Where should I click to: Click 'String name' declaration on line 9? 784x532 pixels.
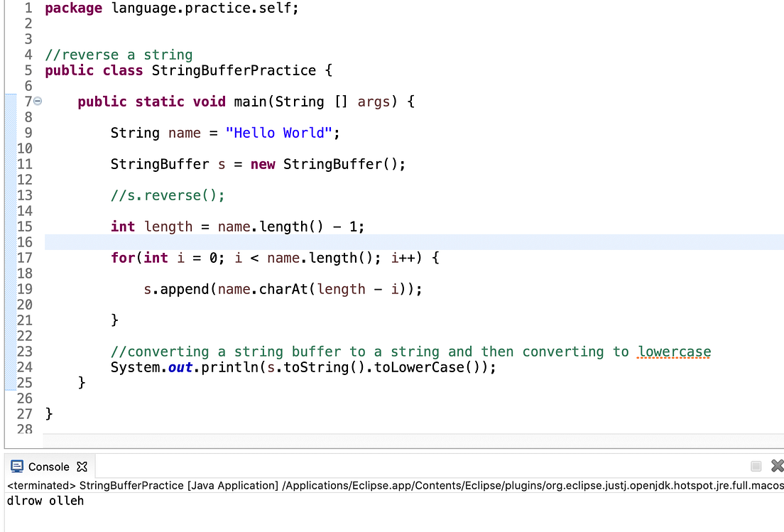click(156, 133)
